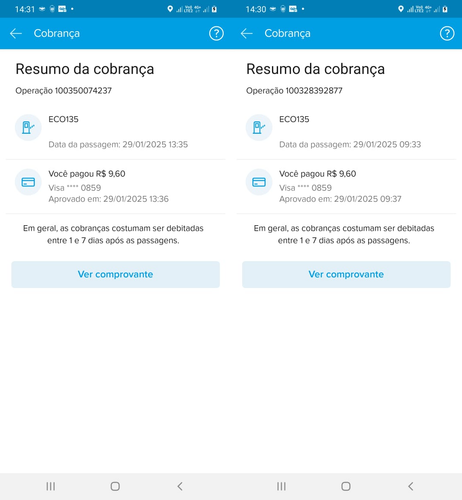Tap card icon for payment approved 09:37
This screenshot has width=462, height=500.
pyautogui.click(x=259, y=182)
